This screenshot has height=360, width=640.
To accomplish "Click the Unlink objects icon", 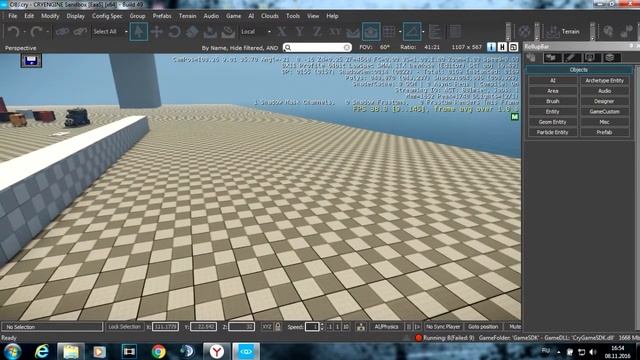I will [x=80, y=31].
